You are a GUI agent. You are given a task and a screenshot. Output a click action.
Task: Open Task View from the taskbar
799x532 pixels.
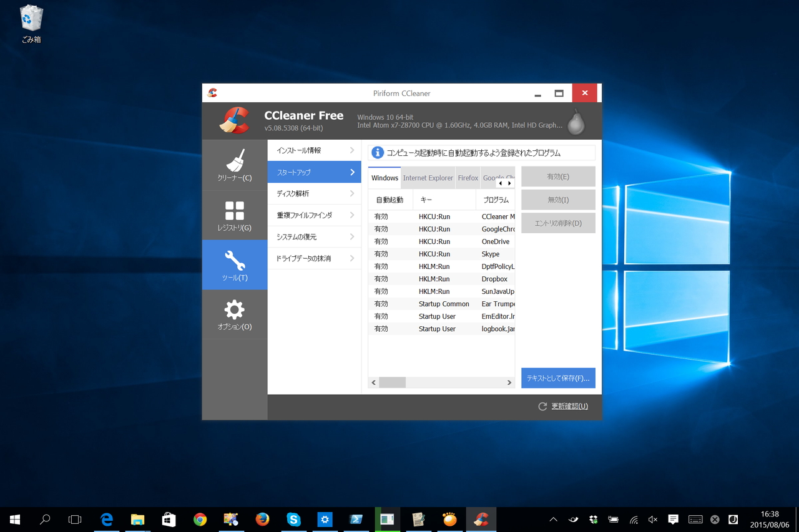(75, 520)
